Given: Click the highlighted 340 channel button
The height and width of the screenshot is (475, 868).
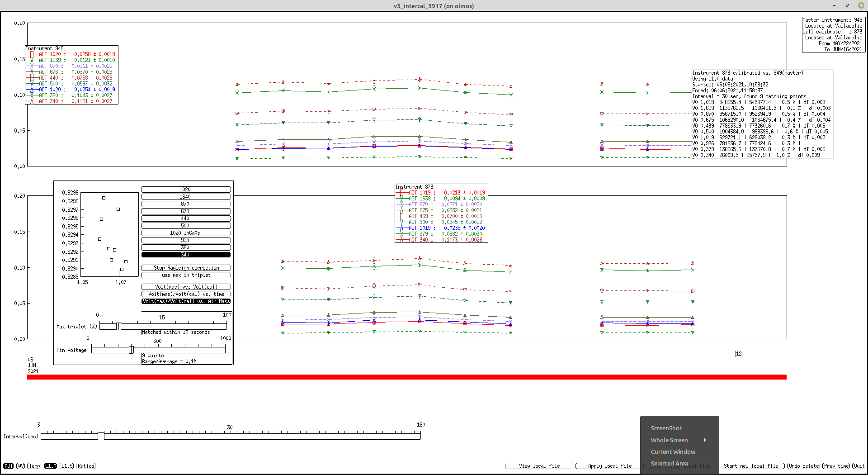Looking at the screenshot, I should click(186, 255).
